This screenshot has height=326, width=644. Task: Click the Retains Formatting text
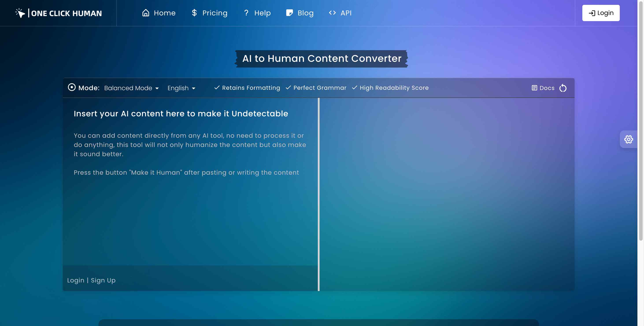(251, 88)
